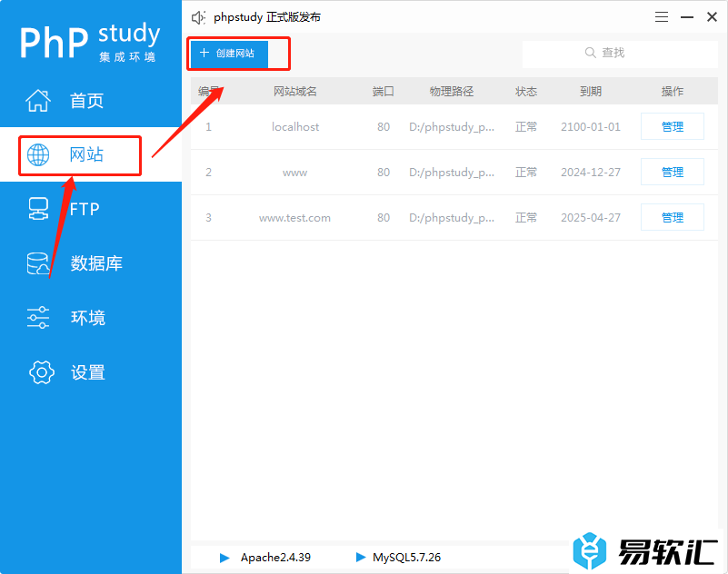Click the MySQL5.7.26 play triangle icon
This screenshot has height=574, width=728.
click(361, 557)
